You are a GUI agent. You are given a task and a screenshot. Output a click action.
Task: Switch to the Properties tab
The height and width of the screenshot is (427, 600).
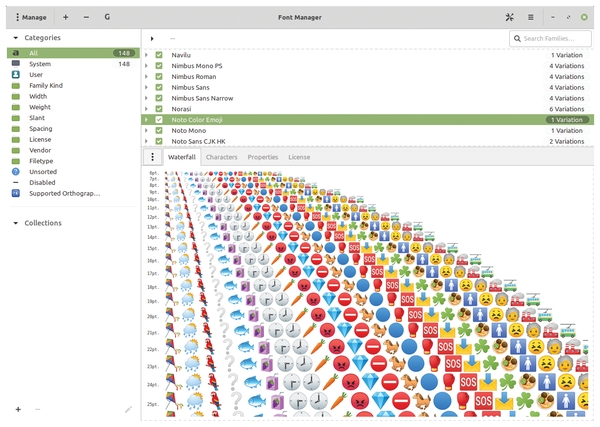coord(262,157)
